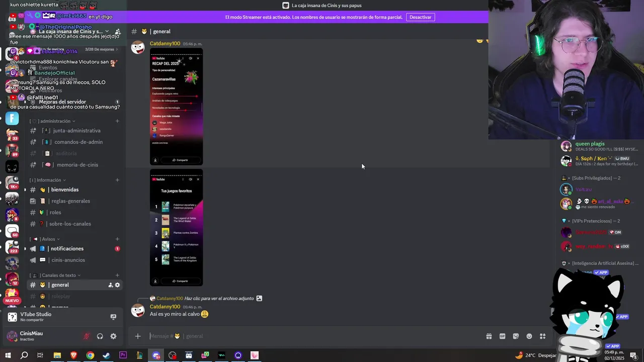Open the auditoria channel
This screenshot has height=362, width=644.
coord(74,153)
